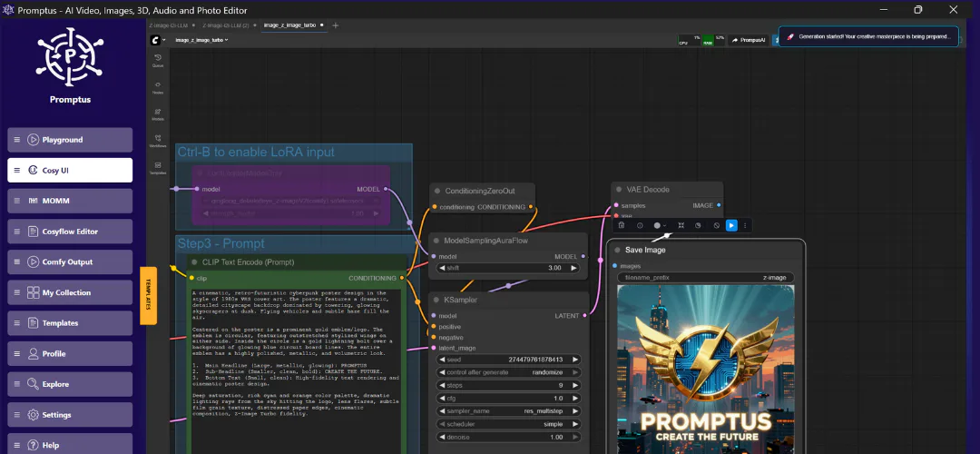Open the Workflows sidebar panel
The width and height of the screenshot is (980, 454).
tap(158, 141)
